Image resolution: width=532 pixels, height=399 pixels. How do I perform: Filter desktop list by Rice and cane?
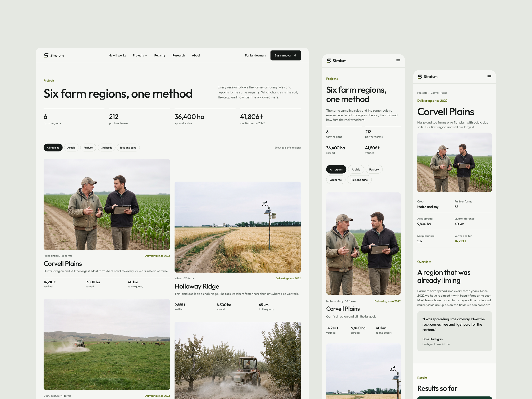[x=128, y=148]
